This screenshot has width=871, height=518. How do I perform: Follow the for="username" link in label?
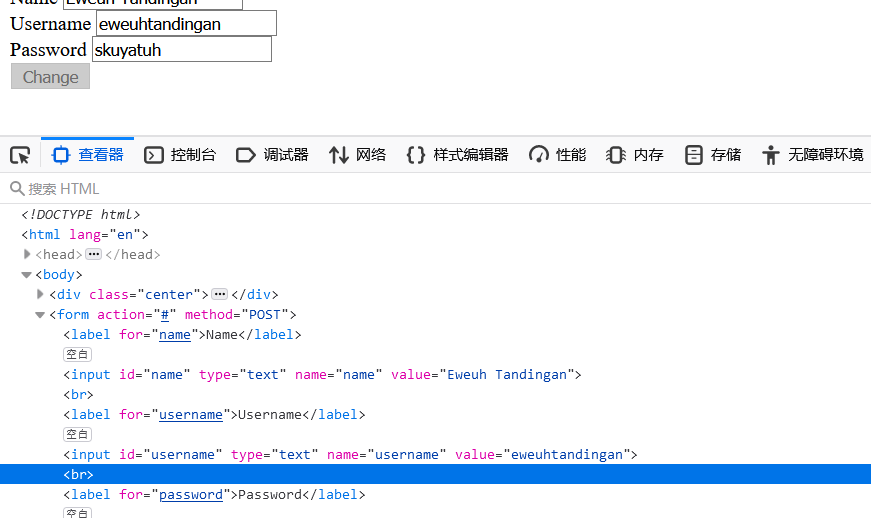pyautogui.click(x=191, y=415)
